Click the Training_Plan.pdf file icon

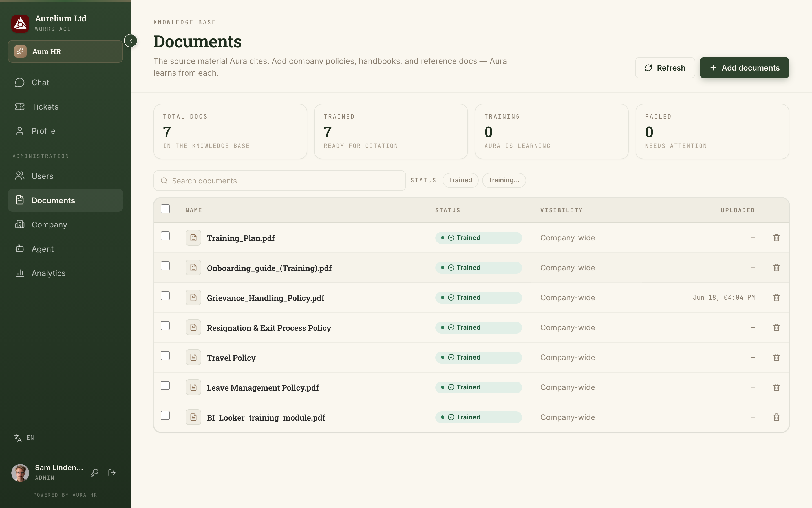[193, 238]
